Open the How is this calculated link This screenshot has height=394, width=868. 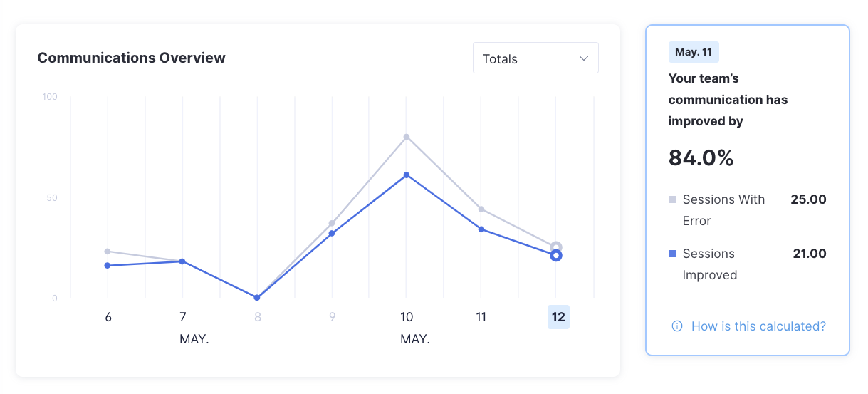[758, 326]
